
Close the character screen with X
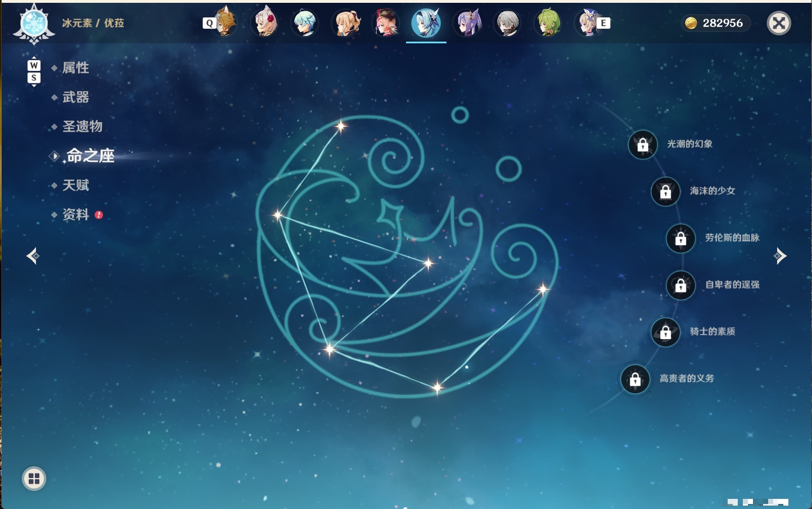779,23
